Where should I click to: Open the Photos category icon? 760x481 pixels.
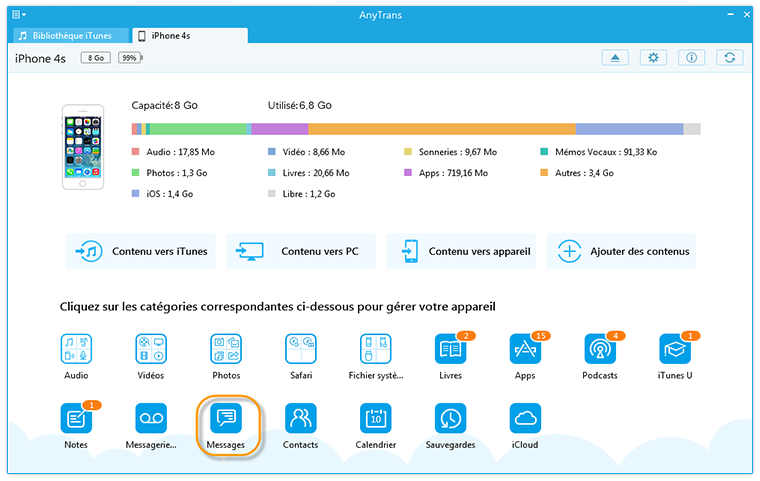226,349
